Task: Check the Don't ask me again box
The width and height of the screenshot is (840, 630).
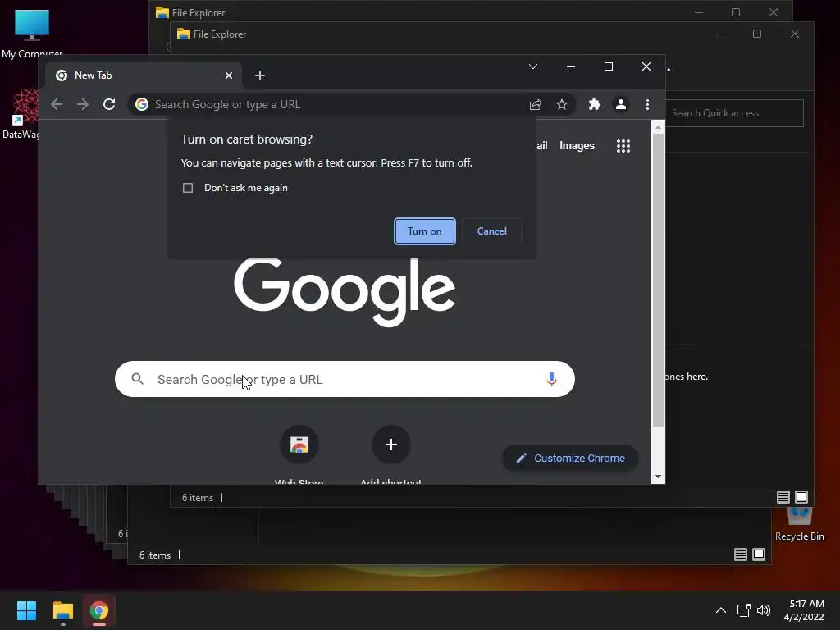Action: [x=188, y=188]
